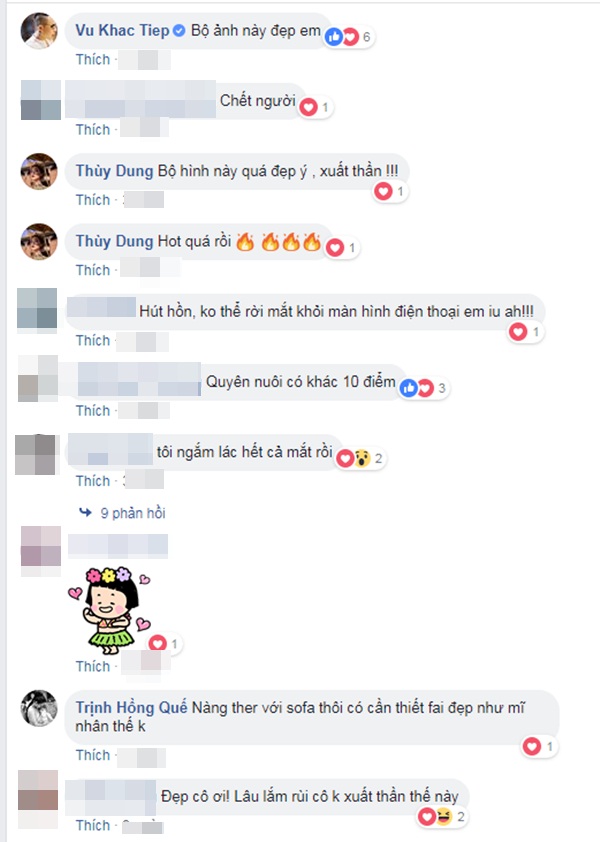Image resolution: width=600 pixels, height=842 pixels.
Task: Like the 'Hot quá rồi' comment via Thích
Action: point(92,270)
